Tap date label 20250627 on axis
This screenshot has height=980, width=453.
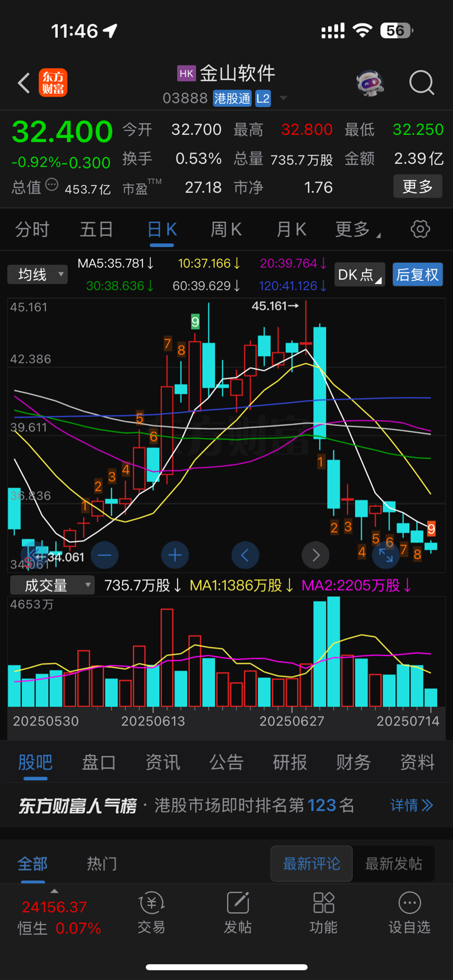tap(292, 721)
